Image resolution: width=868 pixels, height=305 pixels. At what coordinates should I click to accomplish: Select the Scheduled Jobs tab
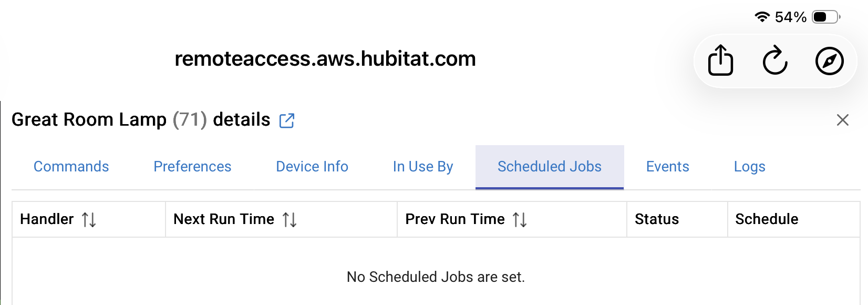tap(550, 167)
